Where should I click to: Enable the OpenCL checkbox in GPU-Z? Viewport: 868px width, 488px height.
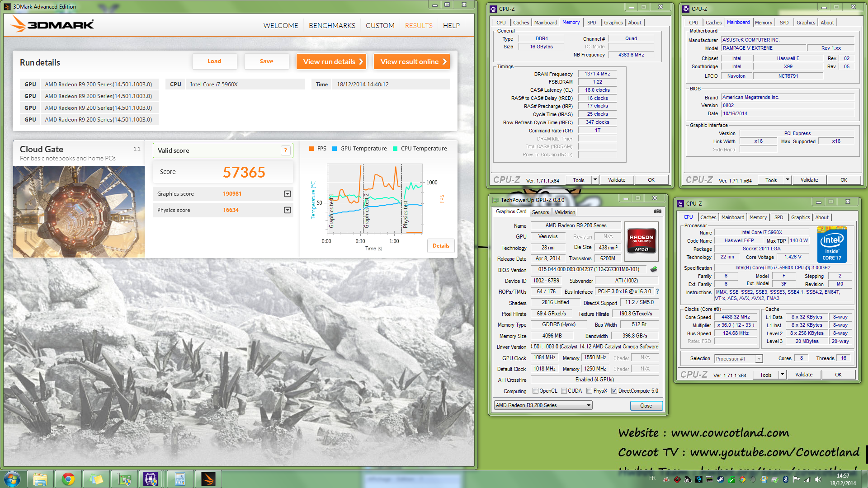535,391
